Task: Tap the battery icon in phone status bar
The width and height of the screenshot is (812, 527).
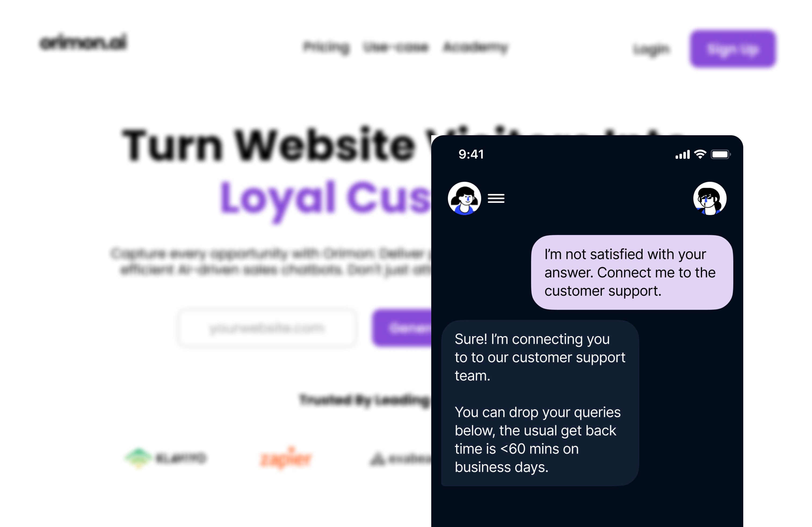Action: click(x=720, y=154)
